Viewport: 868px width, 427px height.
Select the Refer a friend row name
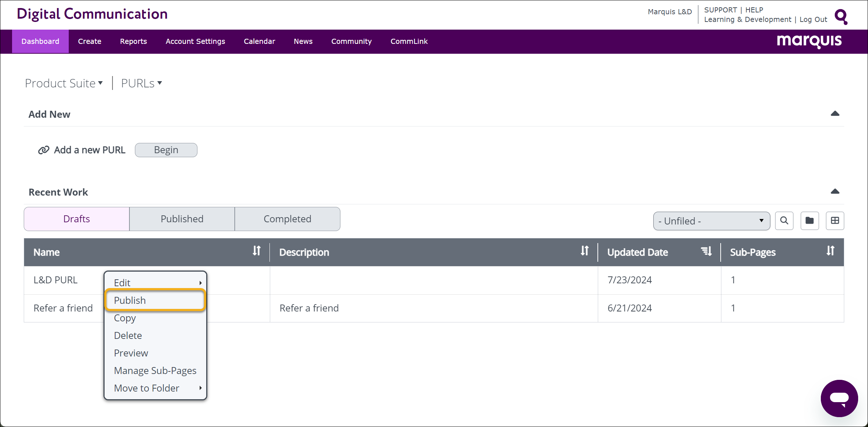tap(63, 308)
